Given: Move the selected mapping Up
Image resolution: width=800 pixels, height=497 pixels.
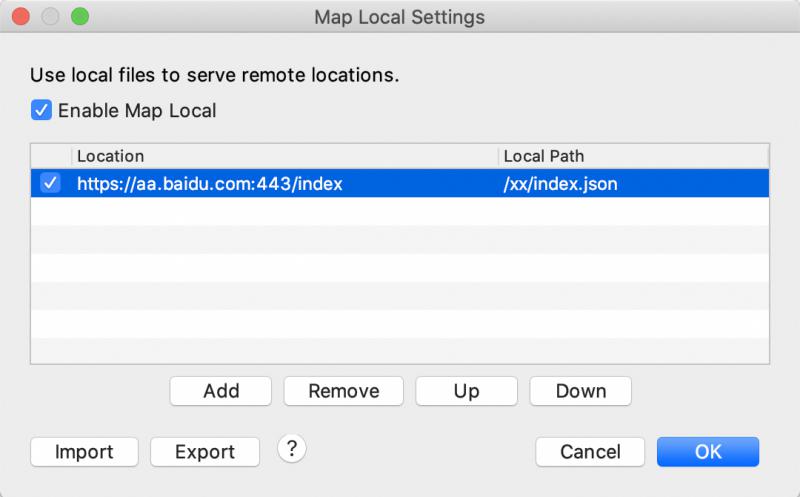Looking at the screenshot, I should click(466, 391).
